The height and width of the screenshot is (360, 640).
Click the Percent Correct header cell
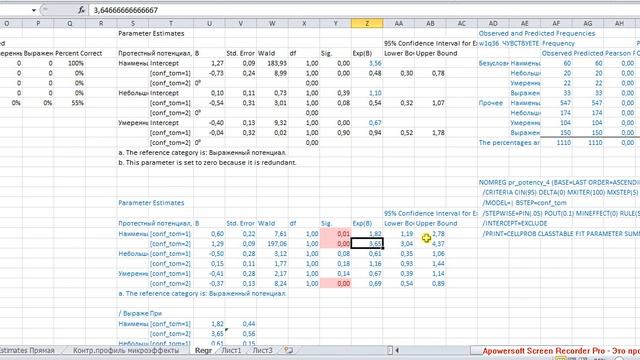(78, 53)
